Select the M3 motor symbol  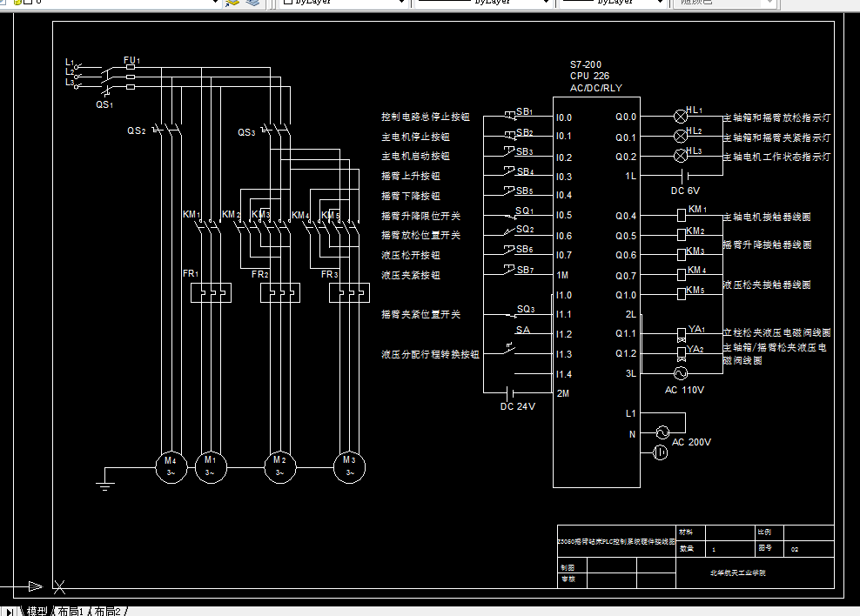(349, 467)
